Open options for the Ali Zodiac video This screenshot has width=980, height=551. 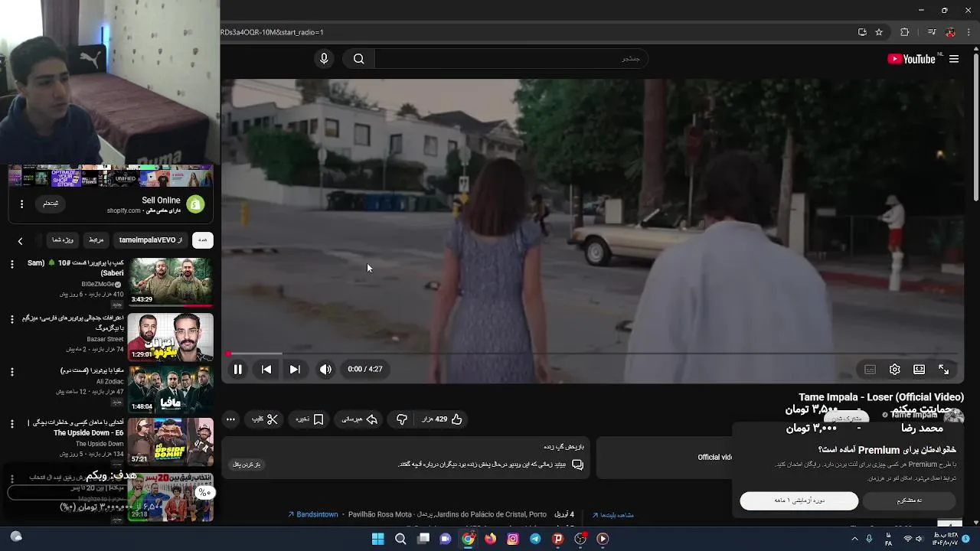coord(11,372)
